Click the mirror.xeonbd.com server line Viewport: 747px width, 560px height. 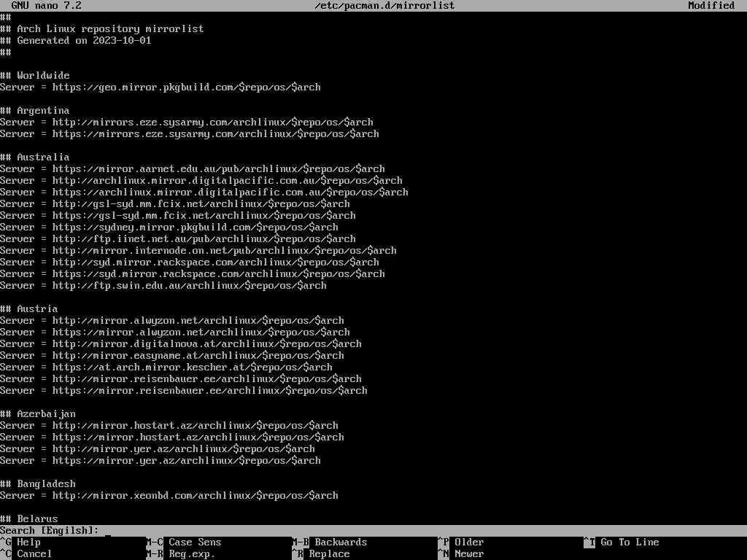[169, 495]
